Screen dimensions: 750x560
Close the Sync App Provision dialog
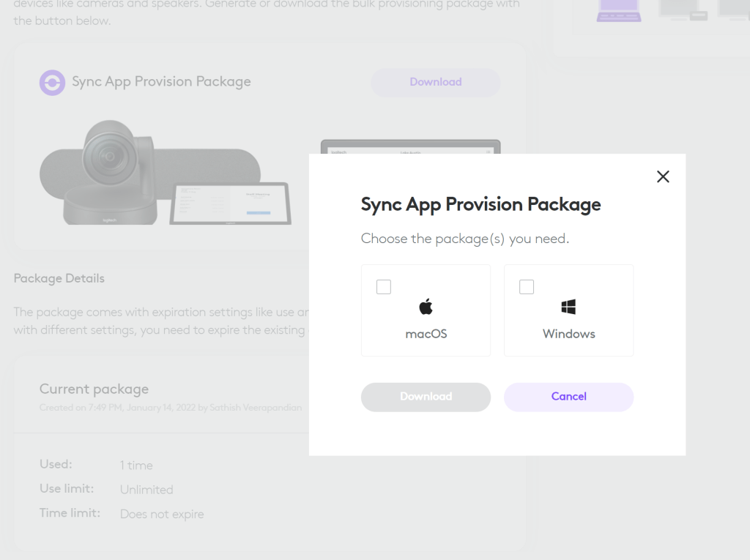[x=663, y=176]
